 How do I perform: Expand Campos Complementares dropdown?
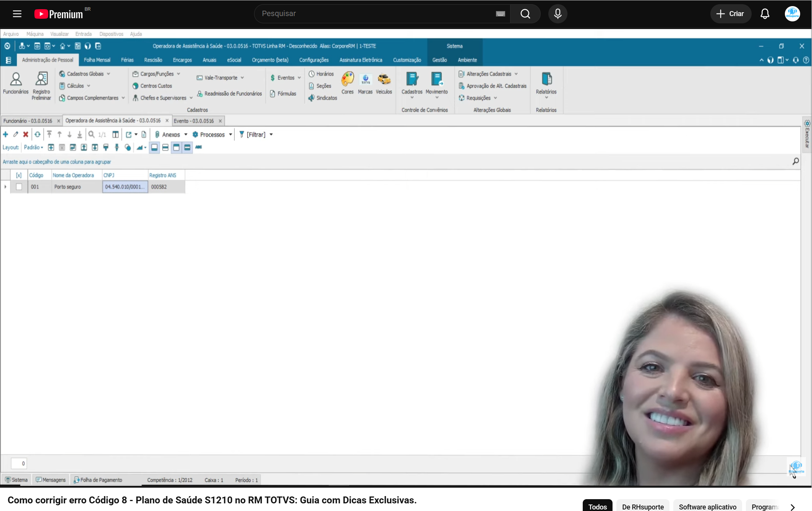tap(123, 98)
